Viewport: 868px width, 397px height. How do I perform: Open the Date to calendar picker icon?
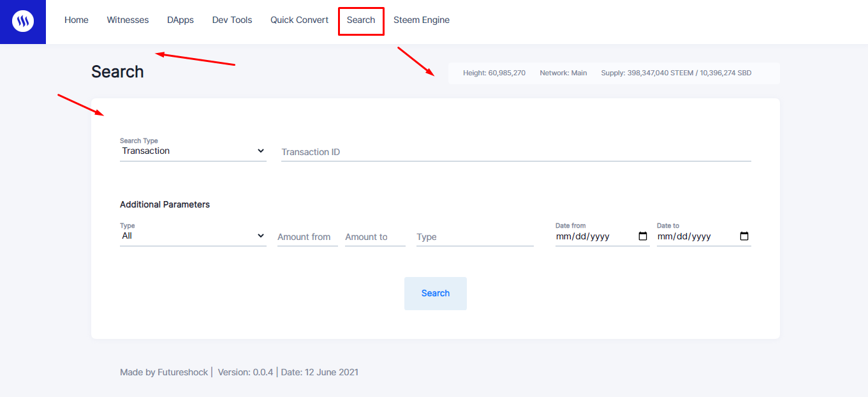click(x=744, y=236)
